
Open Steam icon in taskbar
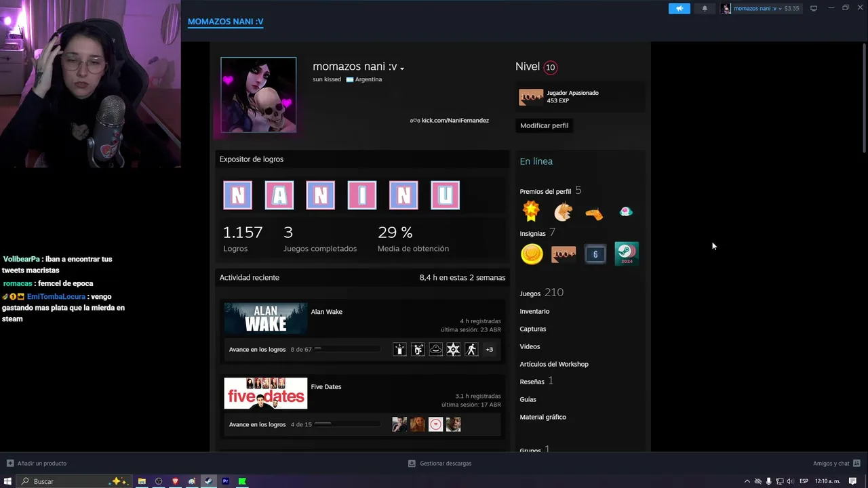coord(208,481)
